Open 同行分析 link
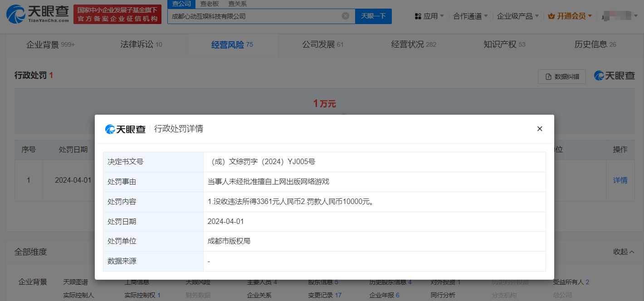 443,295
